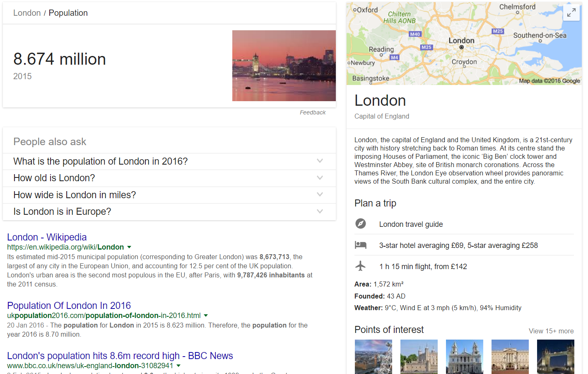
Task: Open 'London travel guide'
Action: point(411,224)
